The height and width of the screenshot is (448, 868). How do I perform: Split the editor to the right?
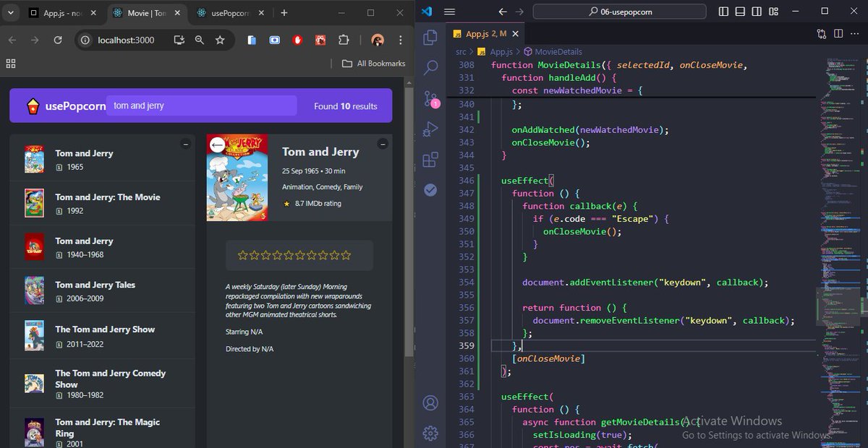tap(838, 33)
